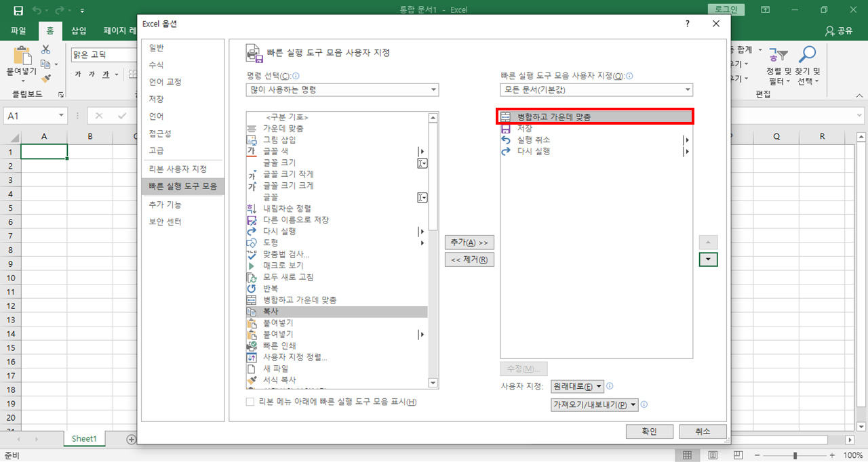Select 저장 in the right toolbar list
Image resolution: width=868 pixels, height=462 pixels.
(596, 128)
